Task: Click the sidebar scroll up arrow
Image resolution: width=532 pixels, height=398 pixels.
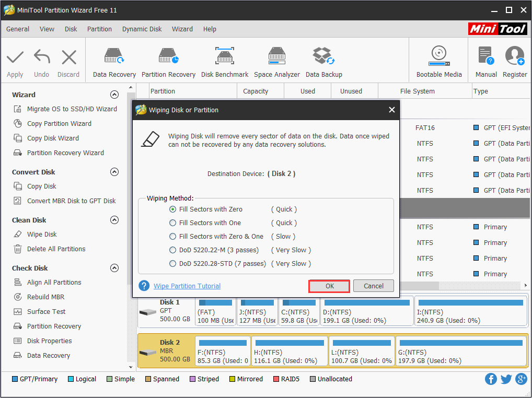Action: coord(131,88)
